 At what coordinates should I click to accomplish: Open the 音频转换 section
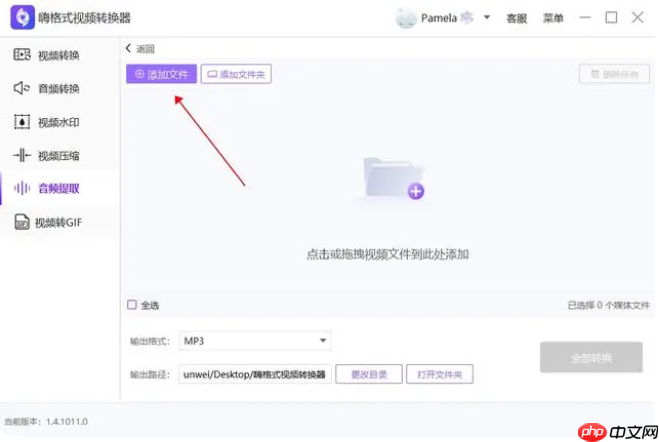(x=60, y=89)
